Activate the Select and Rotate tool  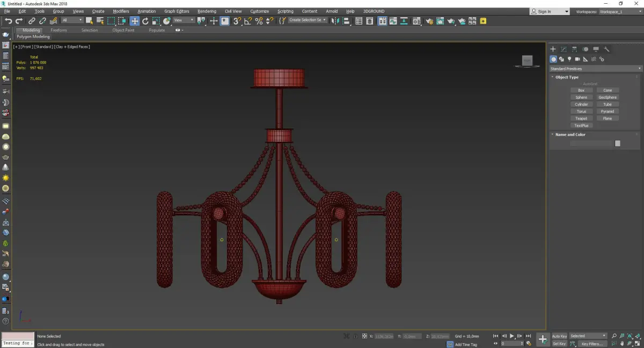pyautogui.click(x=145, y=21)
